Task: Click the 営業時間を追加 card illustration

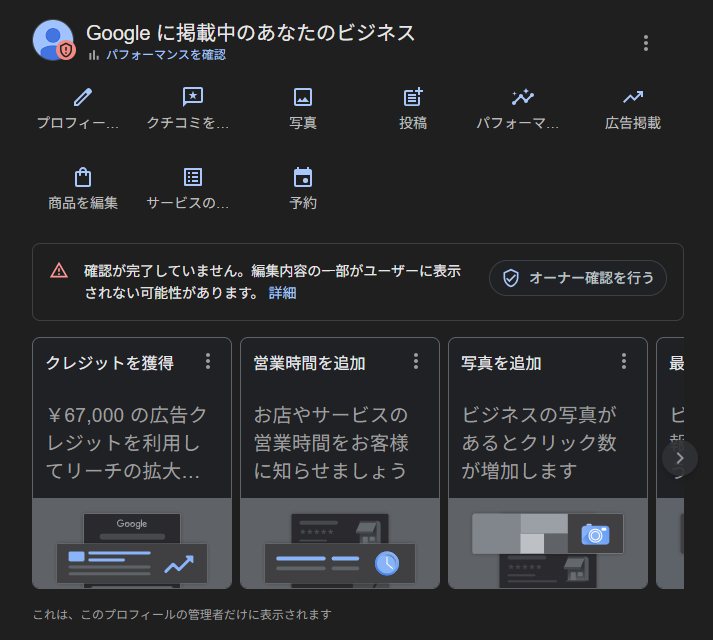Action: 340,545
